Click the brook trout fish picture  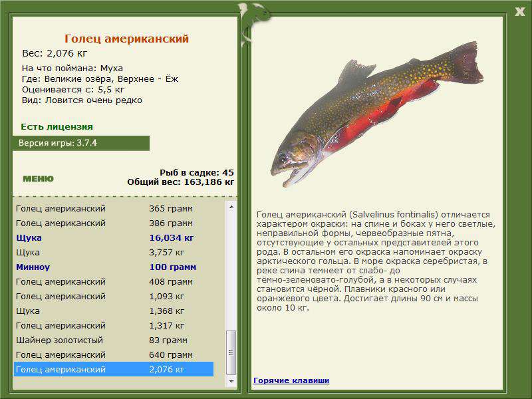[376, 114]
